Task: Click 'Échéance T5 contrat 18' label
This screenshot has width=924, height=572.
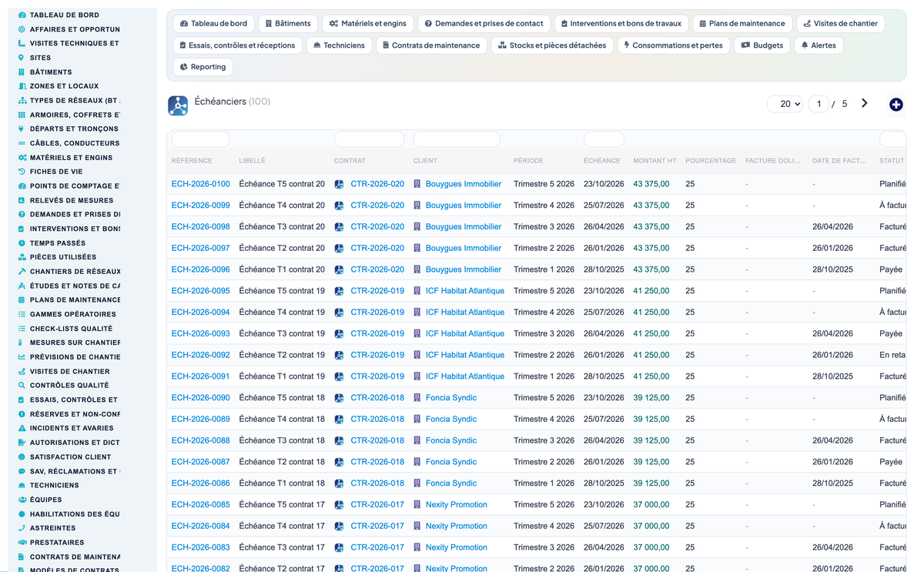Action: click(x=282, y=398)
